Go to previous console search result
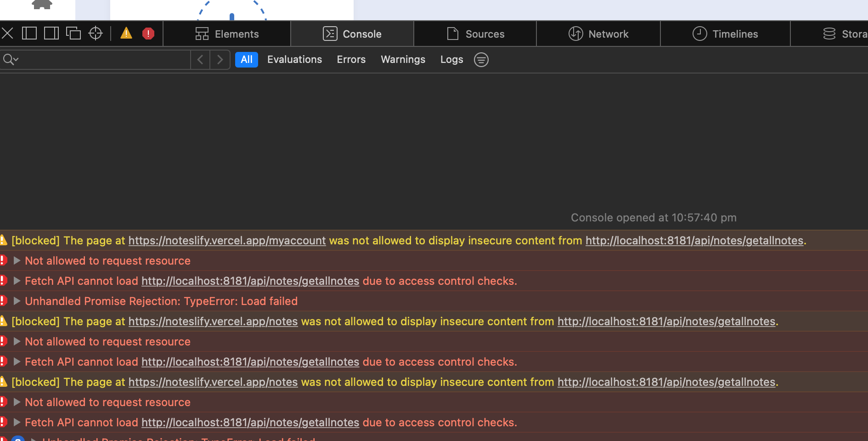Image resolution: width=868 pixels, height=441 pixels. point(200,60)
